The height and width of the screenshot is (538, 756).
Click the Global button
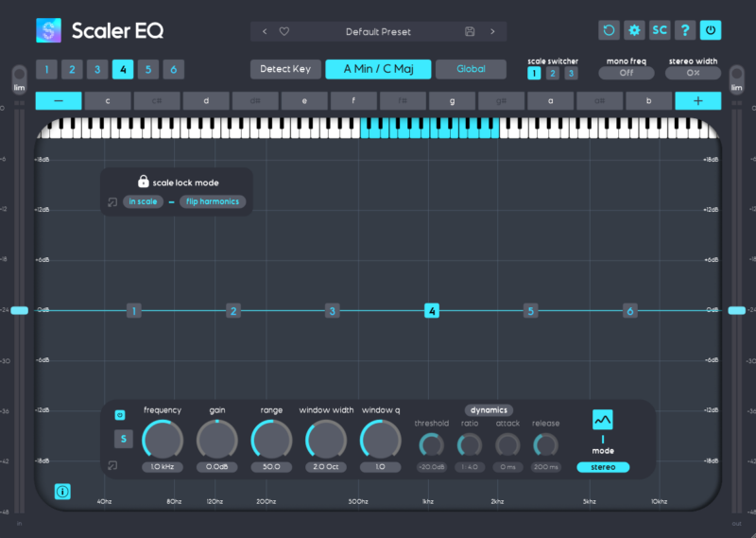(x=471, y=69)
